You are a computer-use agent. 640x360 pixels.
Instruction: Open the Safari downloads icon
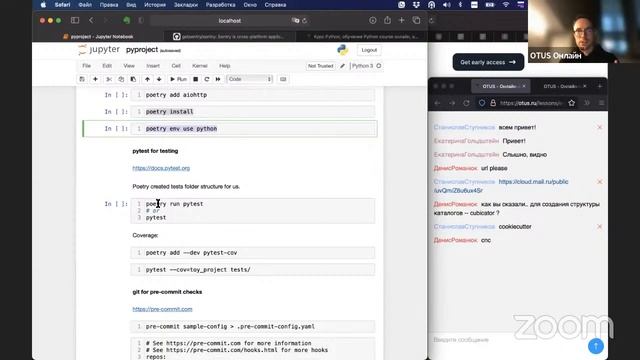tap(372, 20)
